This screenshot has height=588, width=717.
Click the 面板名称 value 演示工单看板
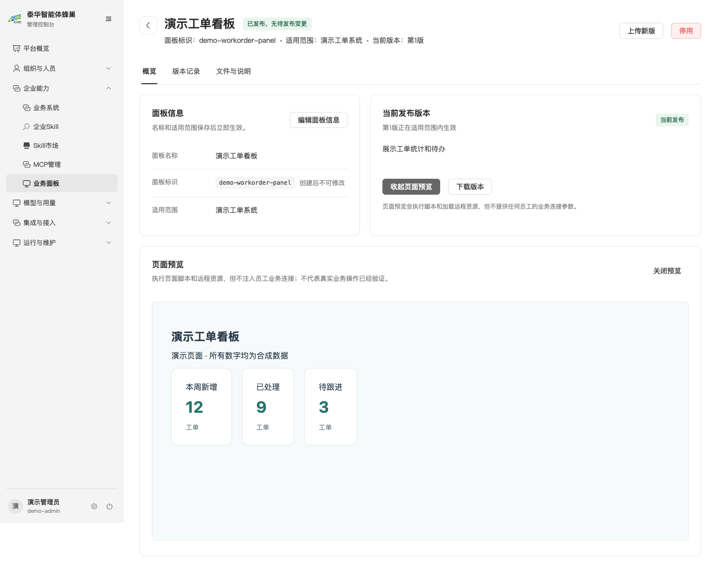point(237,156)
